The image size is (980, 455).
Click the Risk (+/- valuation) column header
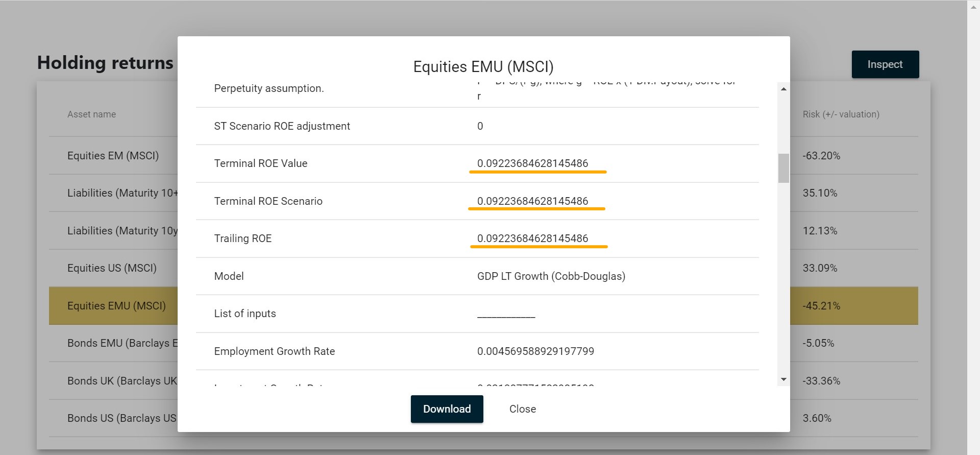pyautogui.click(x=841, y=114)
